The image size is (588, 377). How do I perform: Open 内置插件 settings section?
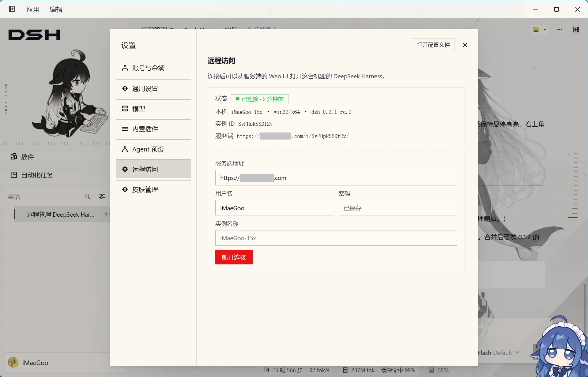(153, 129)
